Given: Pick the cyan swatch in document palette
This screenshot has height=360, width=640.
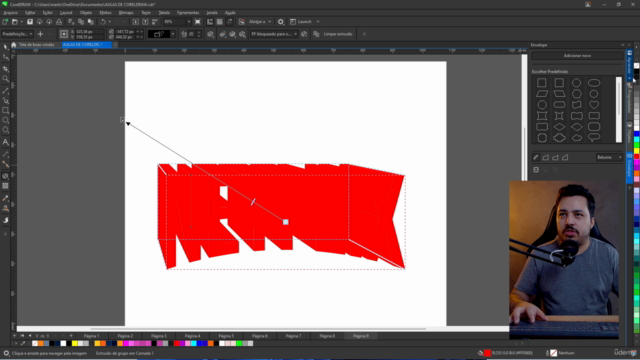Looking at the screenshot, I should [x=193, y=344].
